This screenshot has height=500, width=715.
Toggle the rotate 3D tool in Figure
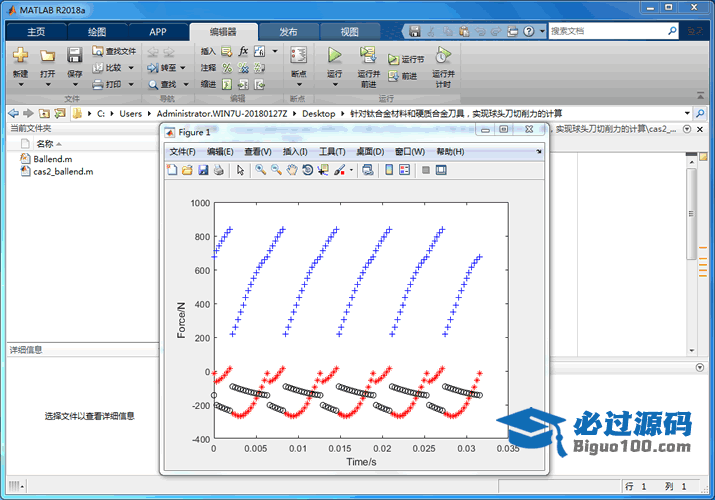click(308, 170)
